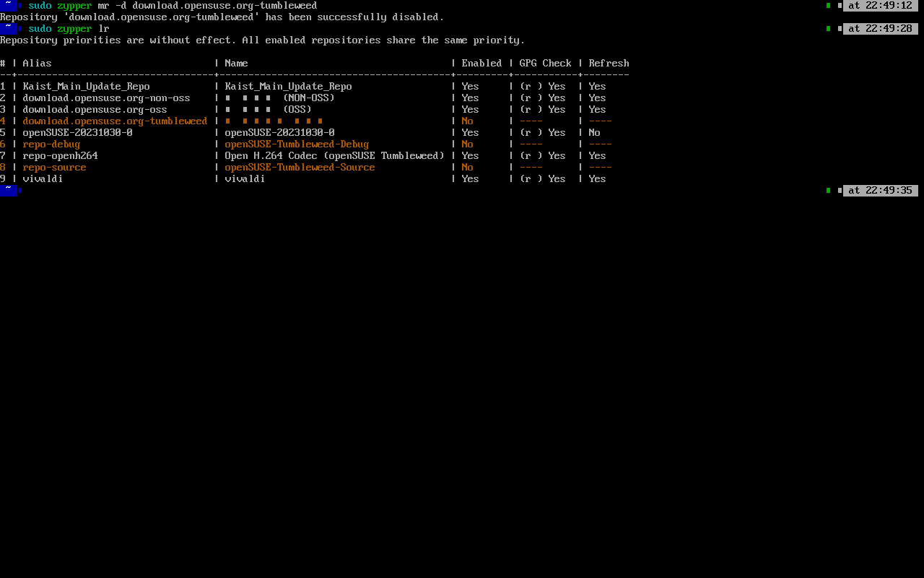Click alias 'repo-source'

(x=55, y=168)
